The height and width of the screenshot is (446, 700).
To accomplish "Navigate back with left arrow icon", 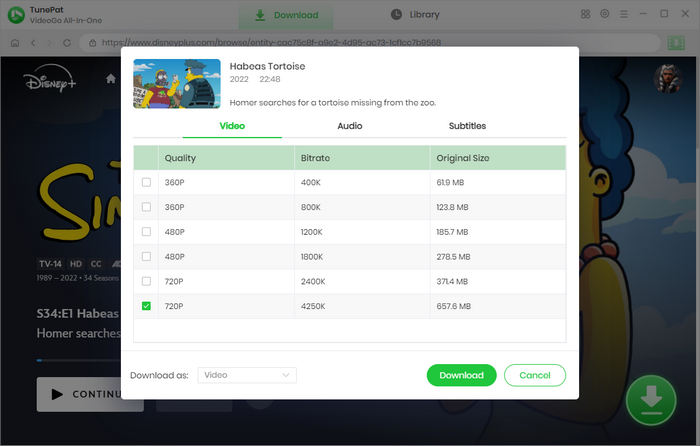I will [33, 43].
